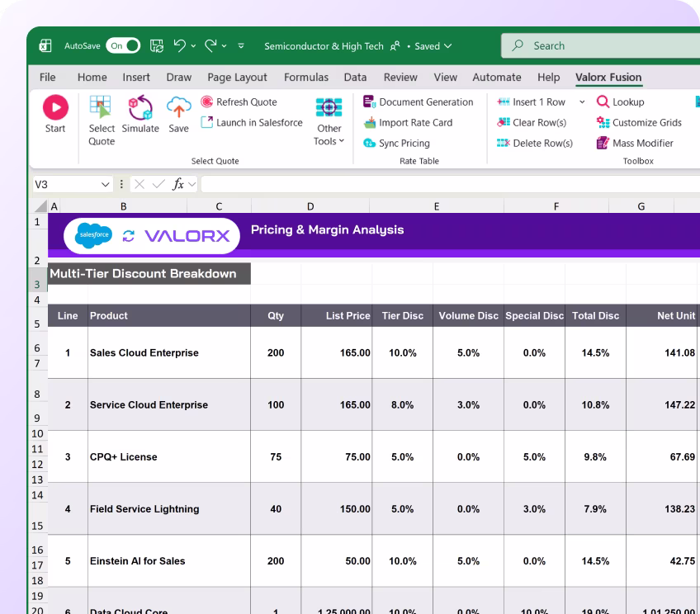The width and height of the screenshot is (700, 614).
Task: Click Delete Row(s)
Action: (x=535, y=143)
